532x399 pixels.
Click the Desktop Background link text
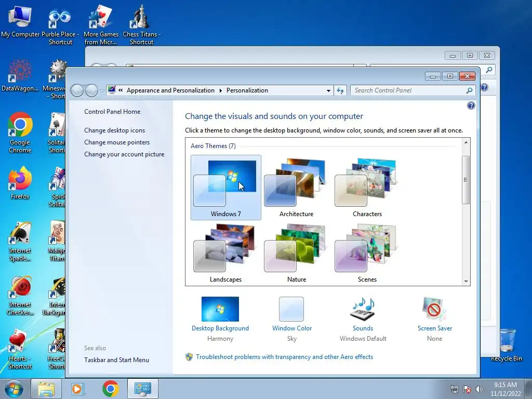[220, 328]
